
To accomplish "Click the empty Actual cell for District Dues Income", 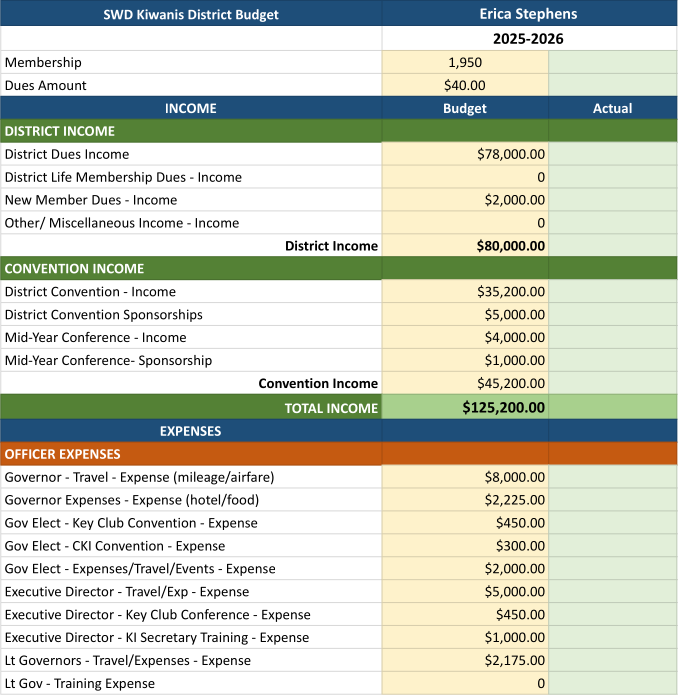I will [x=612, y=154].
